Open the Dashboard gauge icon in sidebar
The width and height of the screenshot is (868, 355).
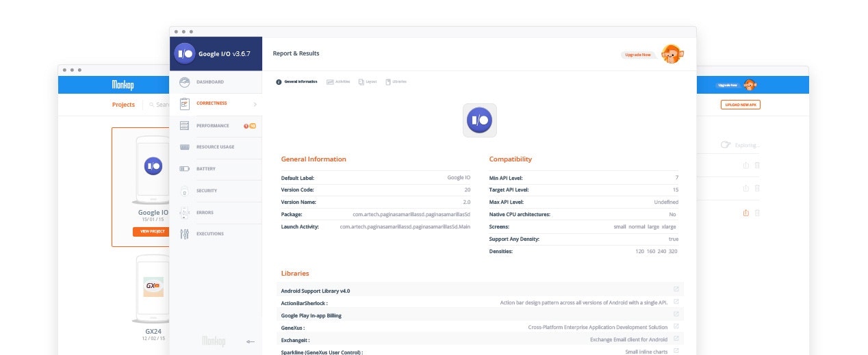coord(184,82)
